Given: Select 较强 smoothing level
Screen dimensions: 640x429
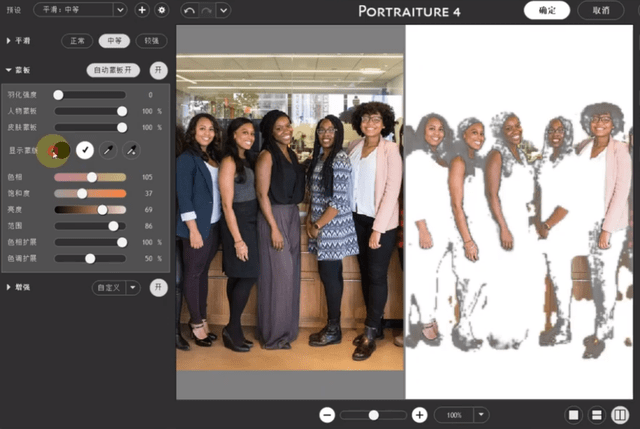Looking at the screenshot, I should [x=151, y=41].
